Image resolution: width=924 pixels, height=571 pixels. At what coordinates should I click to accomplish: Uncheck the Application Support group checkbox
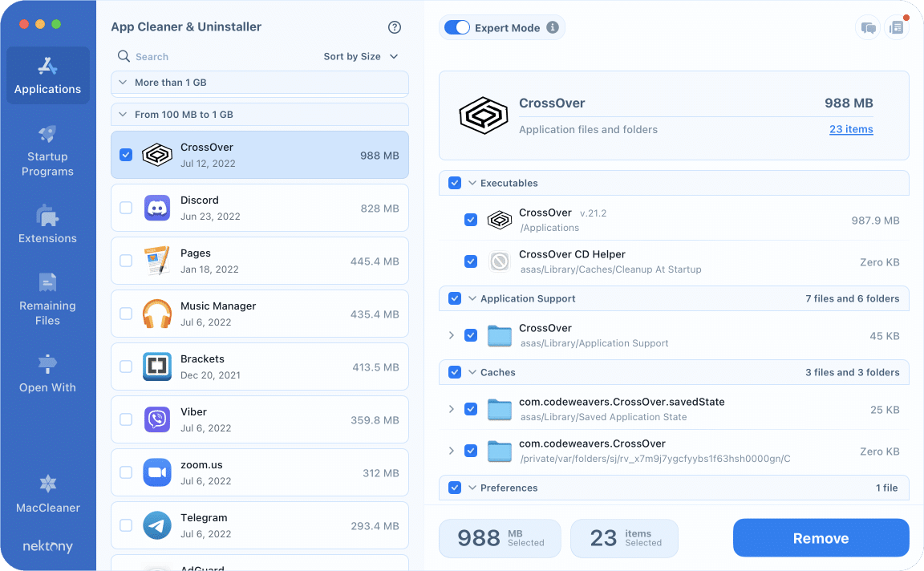pos(455,299)
